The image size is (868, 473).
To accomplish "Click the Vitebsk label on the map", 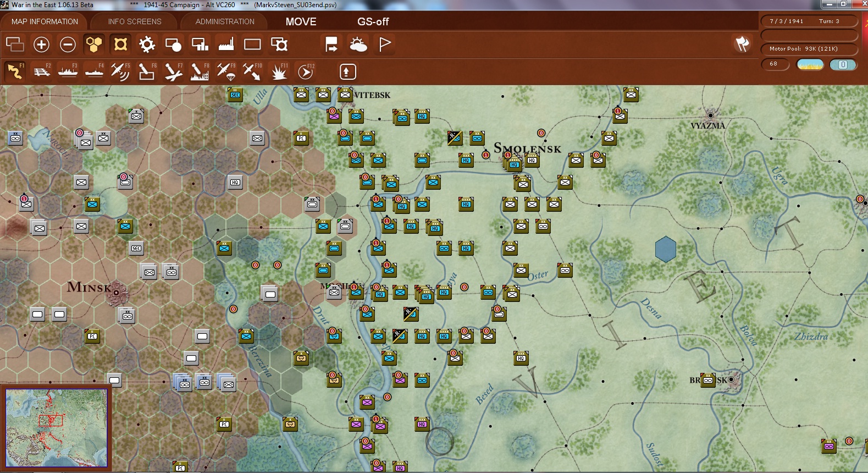I will (373, 95).
